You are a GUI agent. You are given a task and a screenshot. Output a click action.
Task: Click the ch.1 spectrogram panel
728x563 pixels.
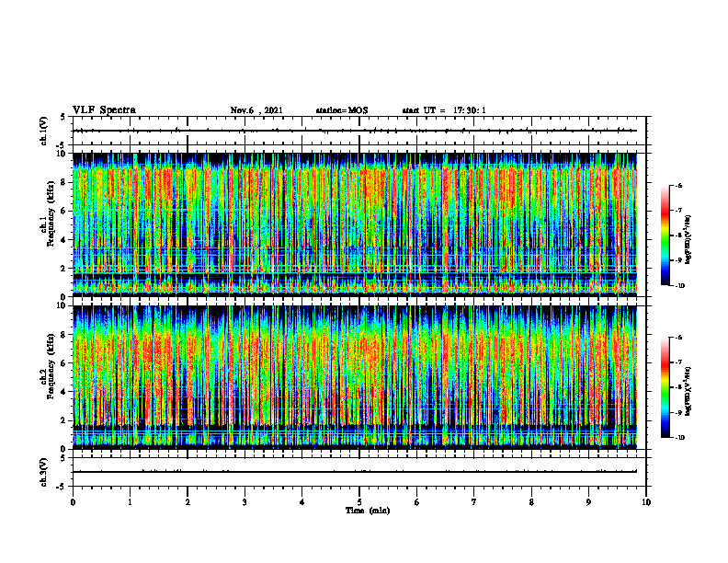[x=355, y=224]
